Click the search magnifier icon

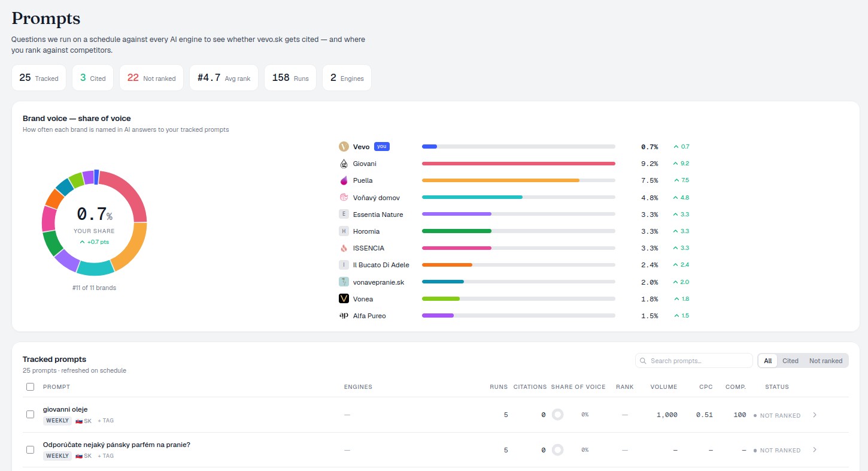click(x=643, y=361)
